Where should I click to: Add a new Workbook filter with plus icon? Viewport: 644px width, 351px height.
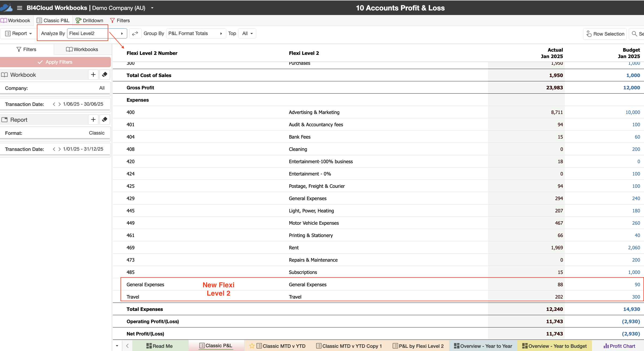[x=93, y=75]
